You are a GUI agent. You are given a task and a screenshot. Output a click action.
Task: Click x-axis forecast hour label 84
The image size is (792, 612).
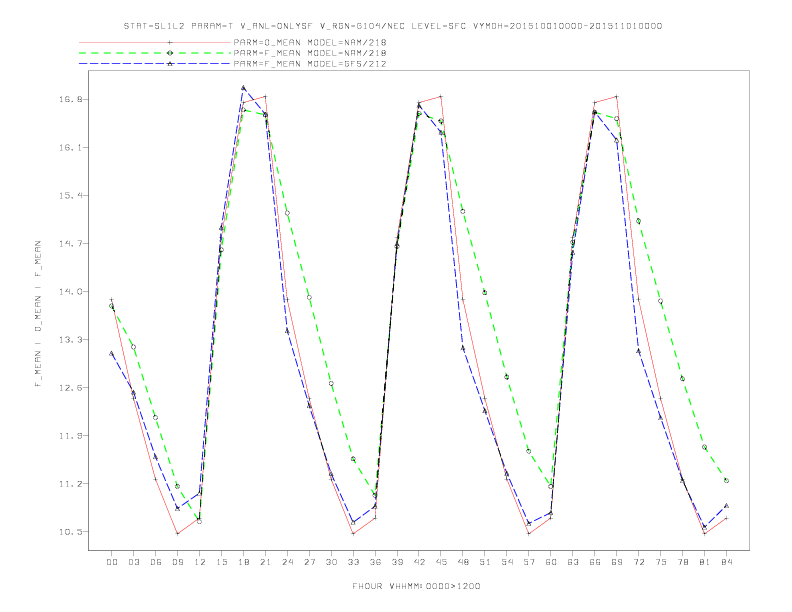[727, 562]
